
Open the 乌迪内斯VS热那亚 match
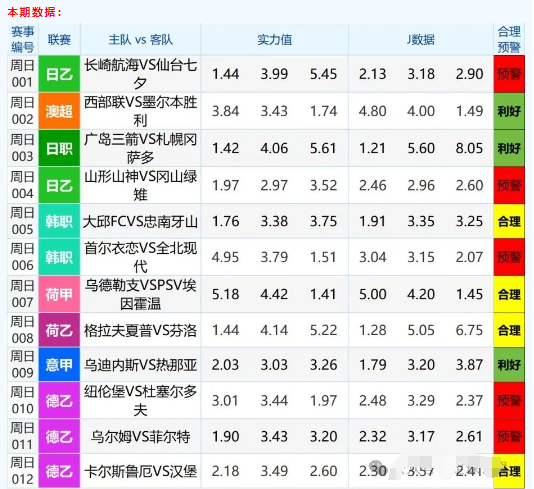pyautogui.click(x=140, y=365)
